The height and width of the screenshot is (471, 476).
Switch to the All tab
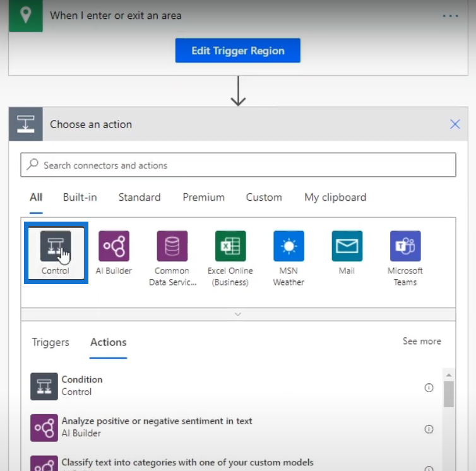36,198
